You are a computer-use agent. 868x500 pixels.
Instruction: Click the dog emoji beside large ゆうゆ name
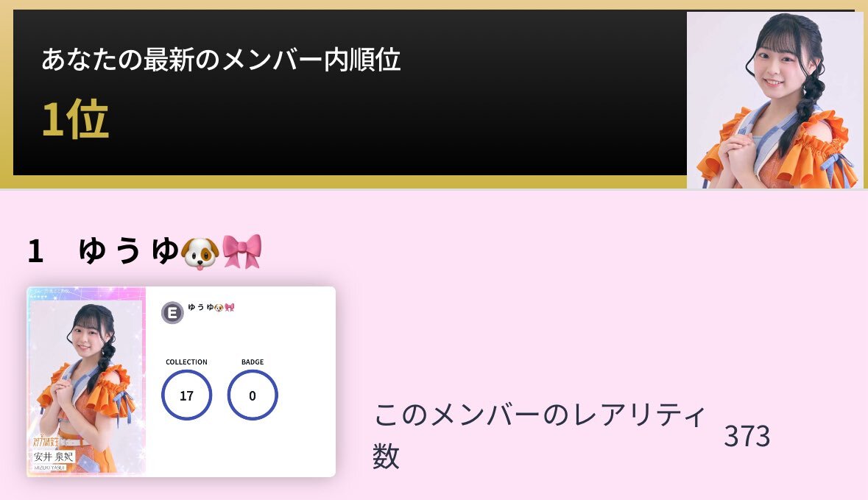click(200, 253)
